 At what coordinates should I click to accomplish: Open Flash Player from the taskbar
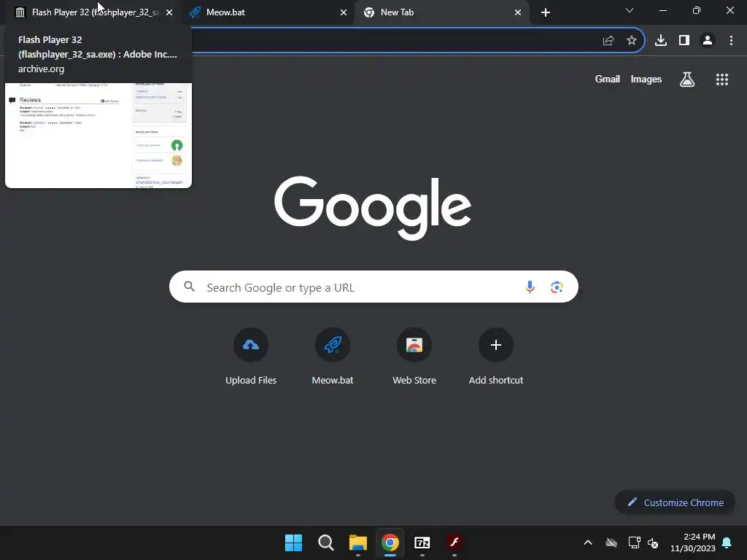point(454,542)
